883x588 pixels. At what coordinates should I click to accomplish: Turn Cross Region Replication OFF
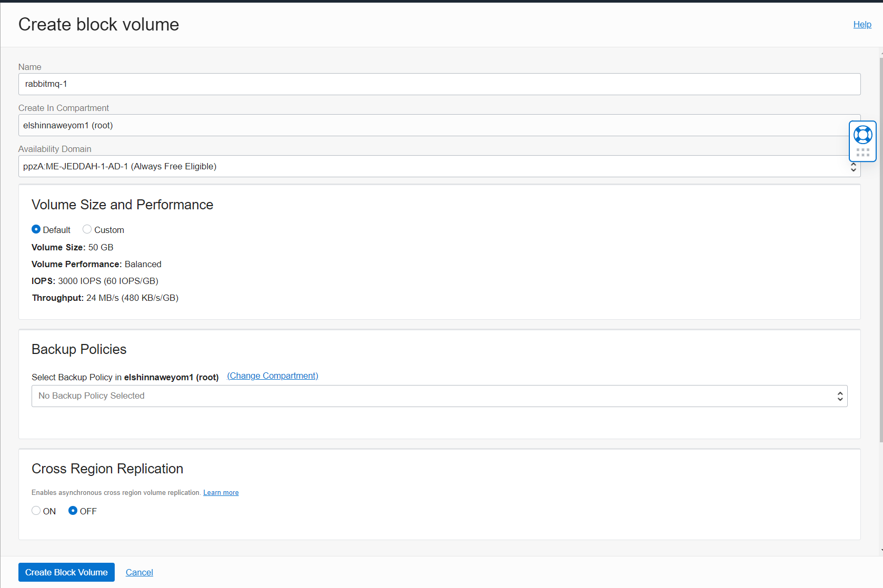click(x=73, y=510)
